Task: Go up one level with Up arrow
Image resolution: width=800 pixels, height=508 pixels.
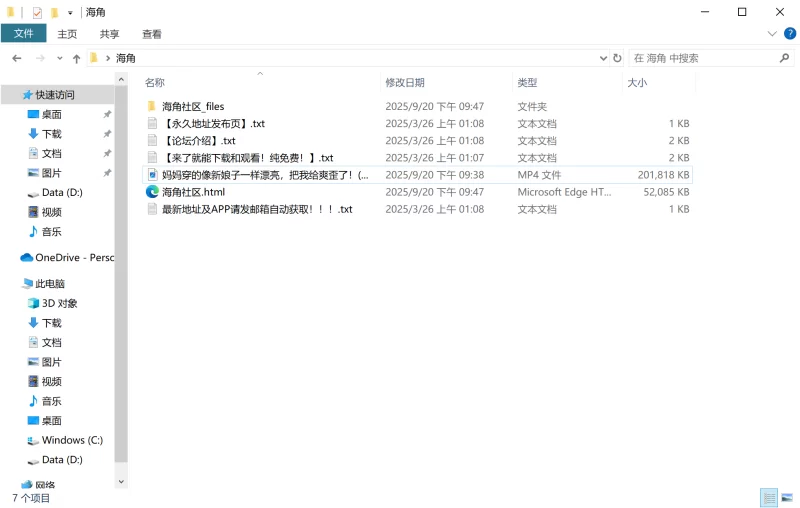Action: (x=77, y=58)
